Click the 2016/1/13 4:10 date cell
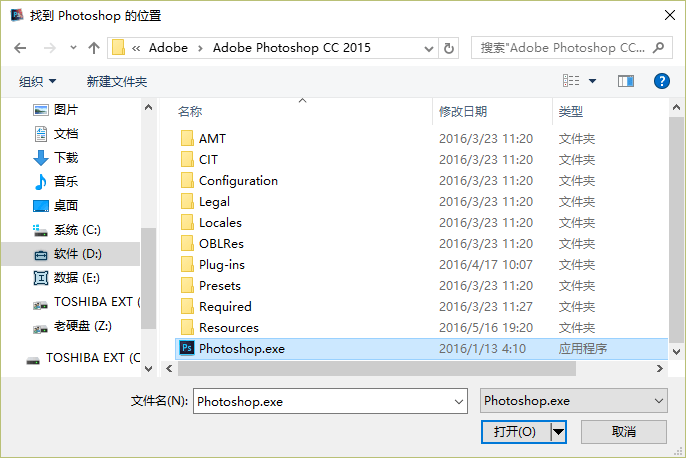Viewport: 686px width, 458px height. tap(482, 349)
